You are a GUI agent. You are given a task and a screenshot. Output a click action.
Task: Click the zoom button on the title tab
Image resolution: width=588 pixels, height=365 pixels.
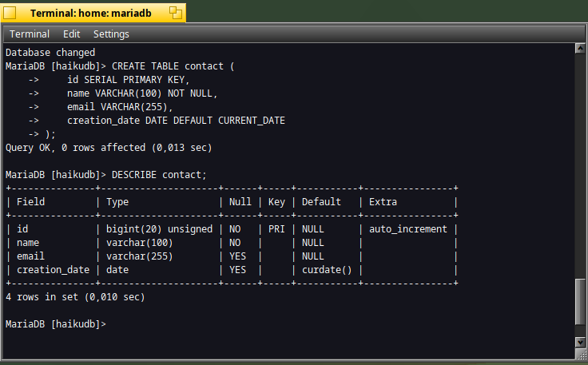(x=176, y=13)
